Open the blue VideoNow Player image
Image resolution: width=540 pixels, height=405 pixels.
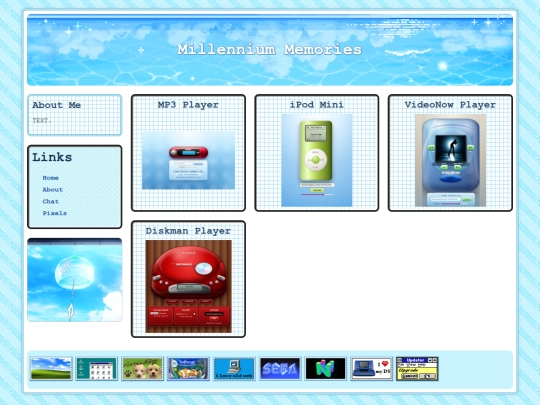tap(450, 160)
